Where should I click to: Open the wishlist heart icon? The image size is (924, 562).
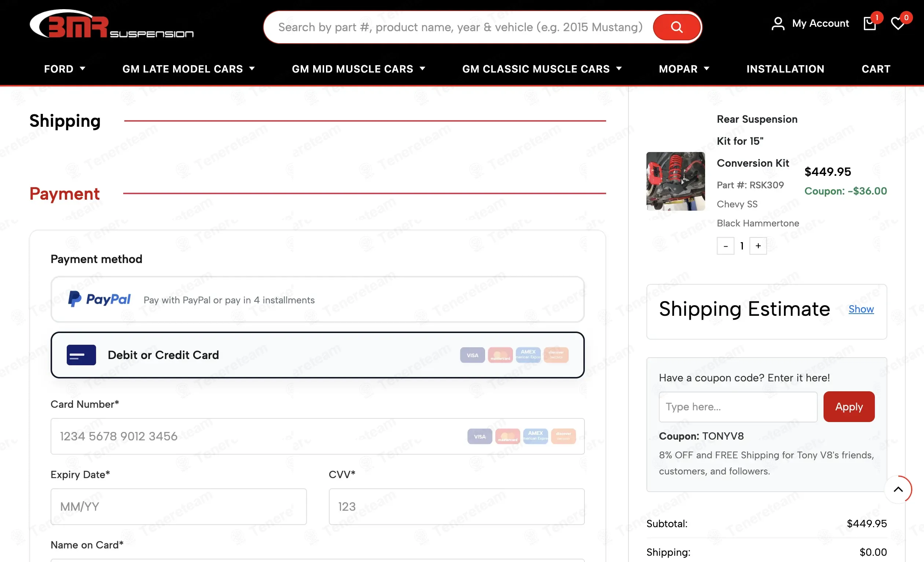898,23
